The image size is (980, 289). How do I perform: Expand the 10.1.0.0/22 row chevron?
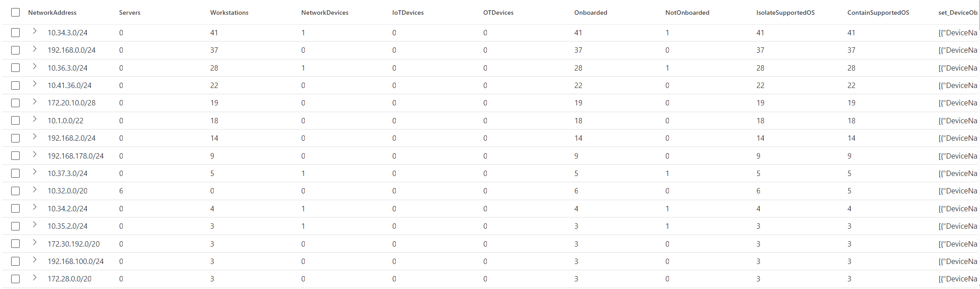click(34, 119)
